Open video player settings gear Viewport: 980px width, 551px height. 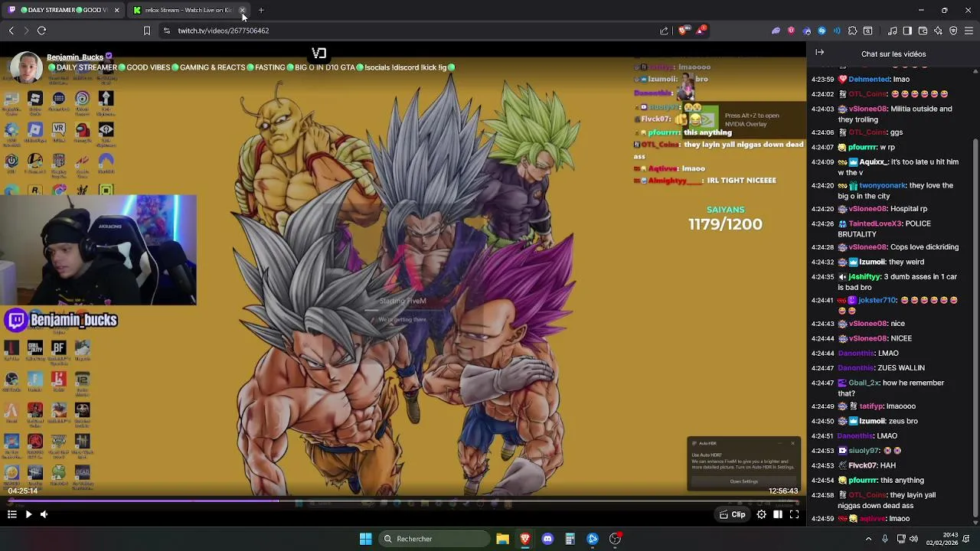tap(762, 515)
